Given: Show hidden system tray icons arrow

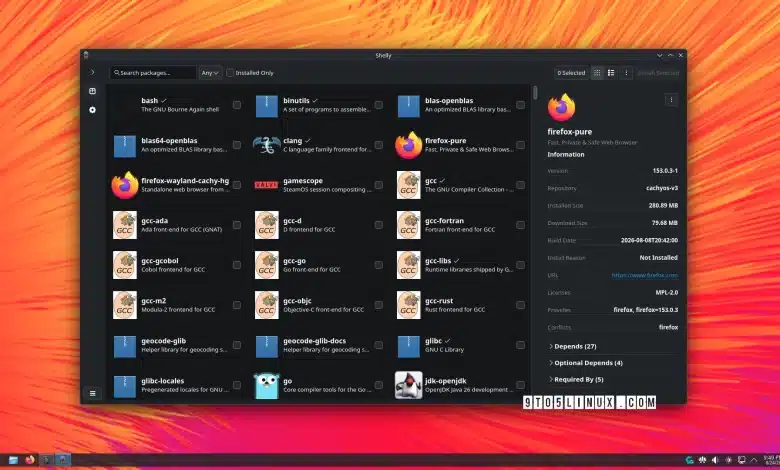Looking at the screenshot, I should (x=754, y=460).
